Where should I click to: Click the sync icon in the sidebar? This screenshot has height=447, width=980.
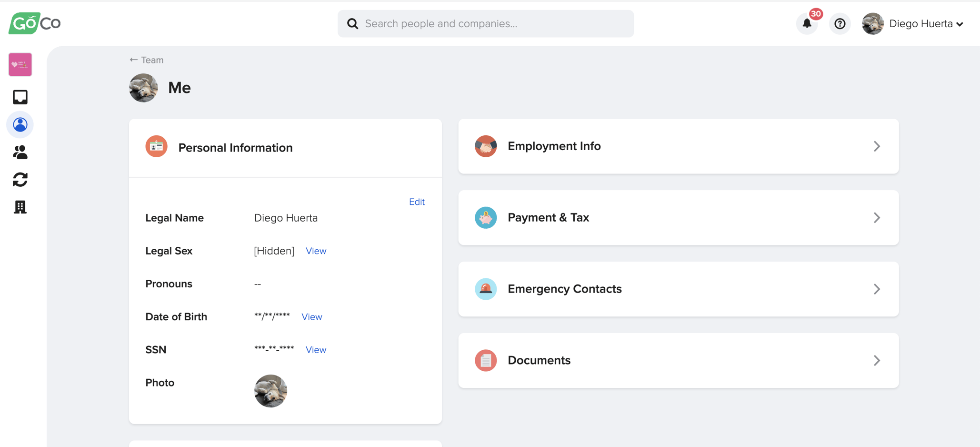click(x=20, y=180)
